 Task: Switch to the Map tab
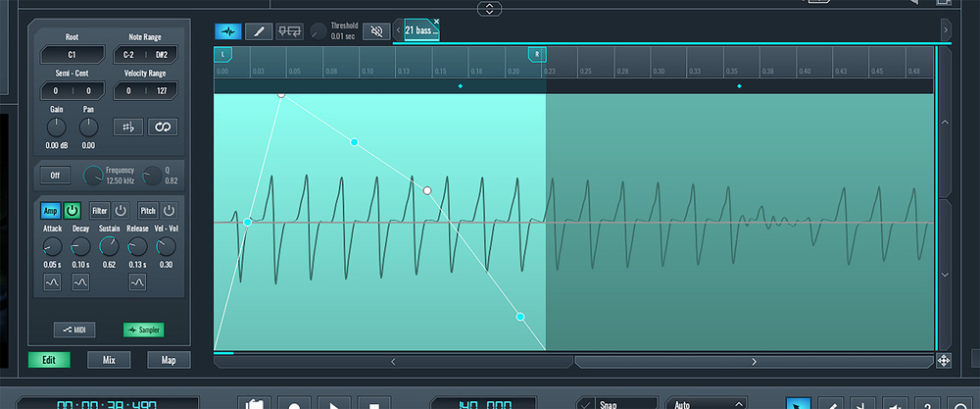pyautogui.click(x=169, y=360)
